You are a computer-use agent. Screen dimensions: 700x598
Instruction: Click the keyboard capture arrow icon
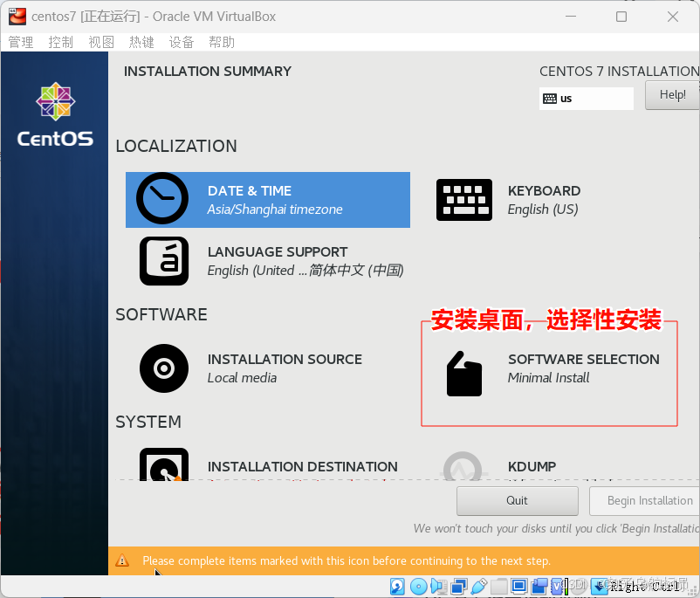[x=600, y=587]
